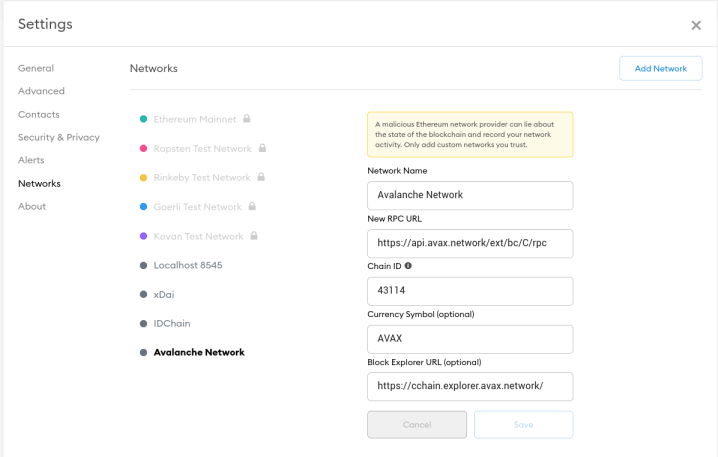Image resolution: width=718 pixels, height=457 pixels.
Task: Click the lock icon beside Kovan Test Network
Action: click(x=254, y=235)
